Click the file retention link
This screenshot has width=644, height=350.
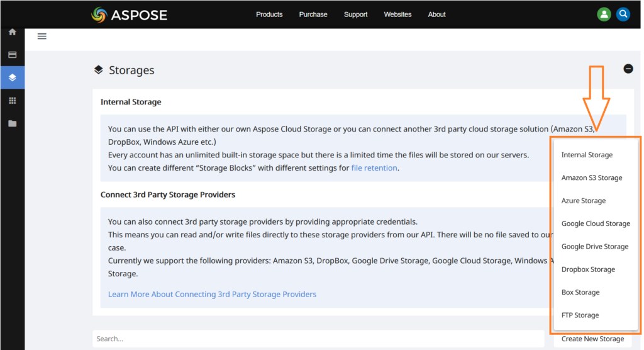pos(374,168)
